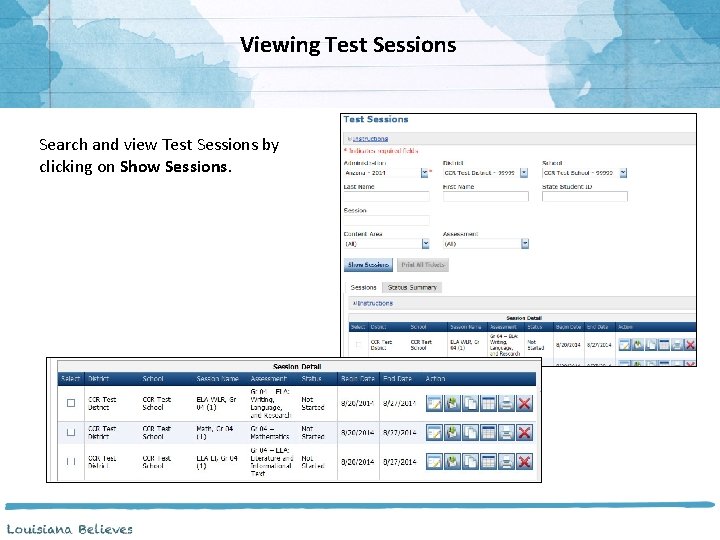The image size is (720, 540).
Task: Open status grid for ELA LI, Gr 04 session
Action: click(x=488, y=461)
